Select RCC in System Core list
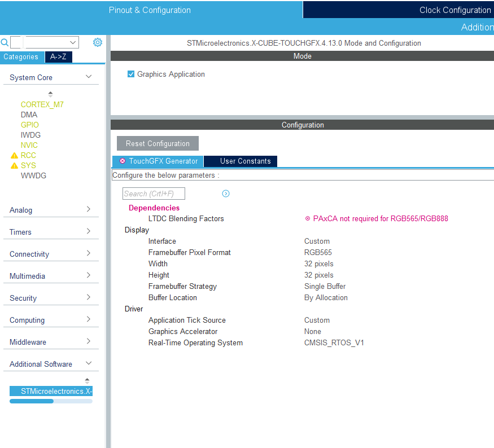Image resolution: width=494 pixels, height=448 pixels. tap(28, 156)
